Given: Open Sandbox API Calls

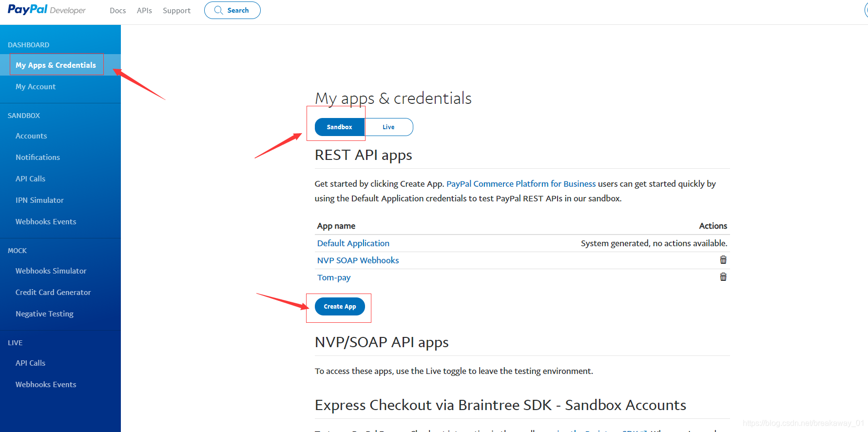Looking at the screenshot, I should [x=30, y=178].
